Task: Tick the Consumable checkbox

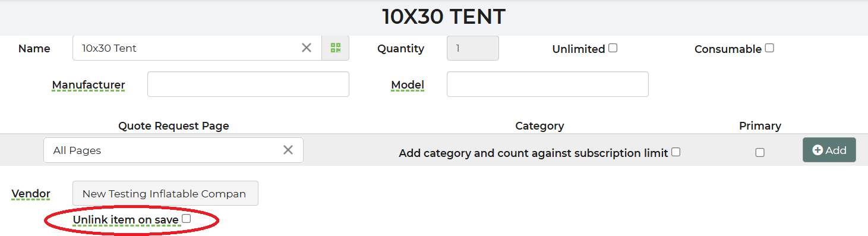Action: click(769, 48)
